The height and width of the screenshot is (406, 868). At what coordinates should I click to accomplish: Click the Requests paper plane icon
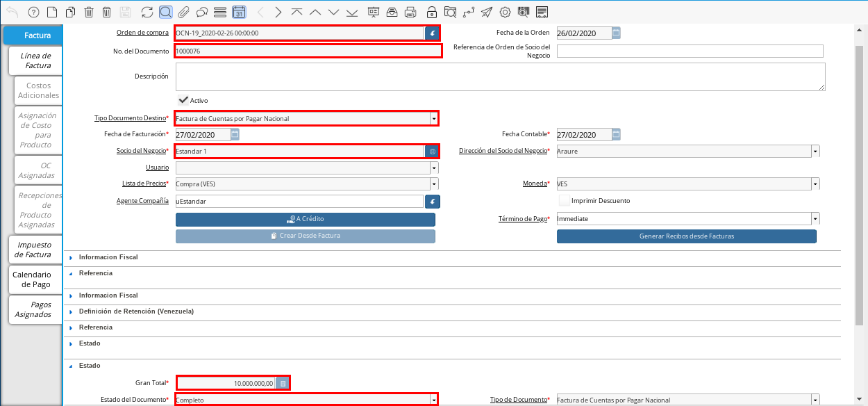(487, 12)
